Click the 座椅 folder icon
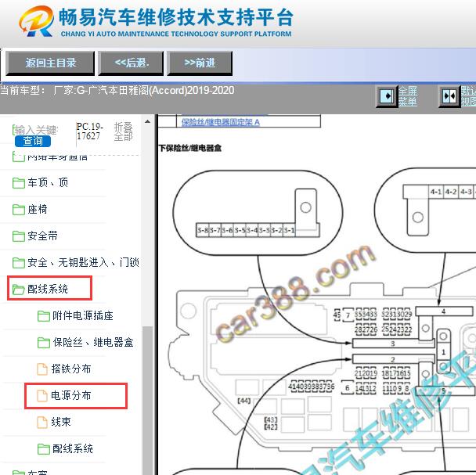Screen dimensions: 476x475 click(19, 210)
